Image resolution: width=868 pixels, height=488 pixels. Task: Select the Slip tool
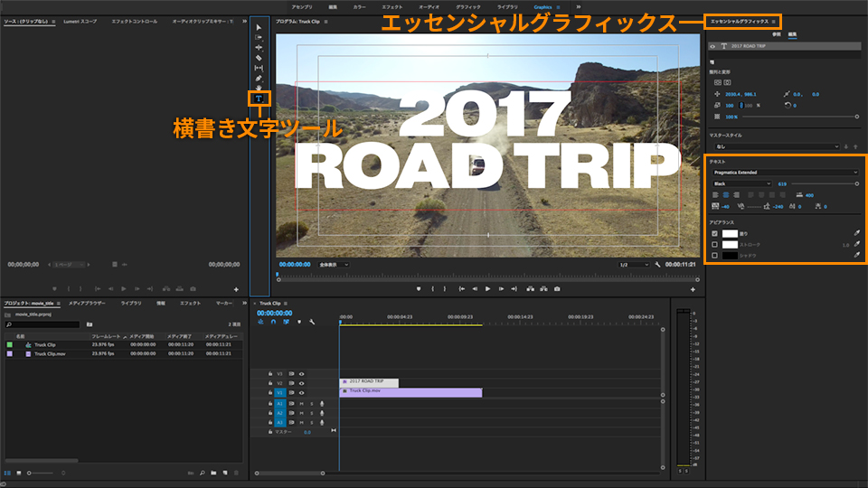click(259, 68)
